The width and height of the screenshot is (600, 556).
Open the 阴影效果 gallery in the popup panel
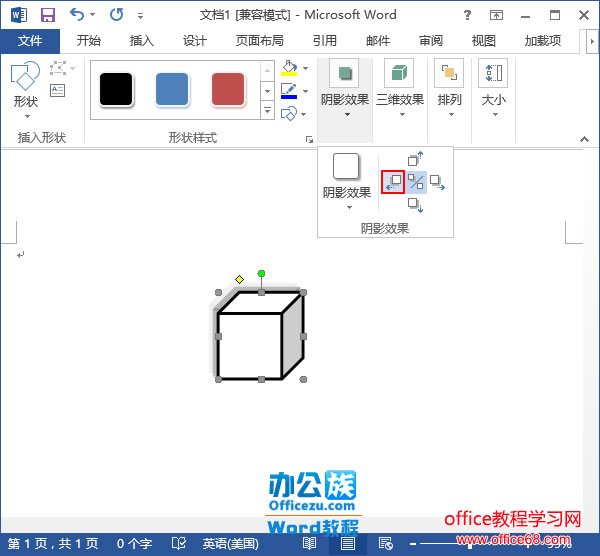click(347, 181)
